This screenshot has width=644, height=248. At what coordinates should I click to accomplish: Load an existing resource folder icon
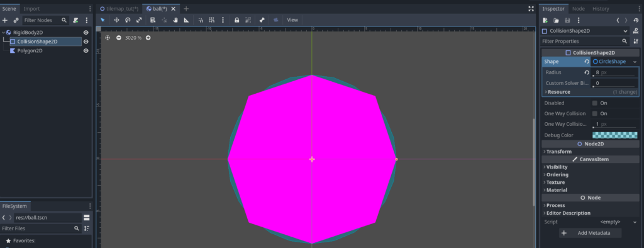click(556, 20)
